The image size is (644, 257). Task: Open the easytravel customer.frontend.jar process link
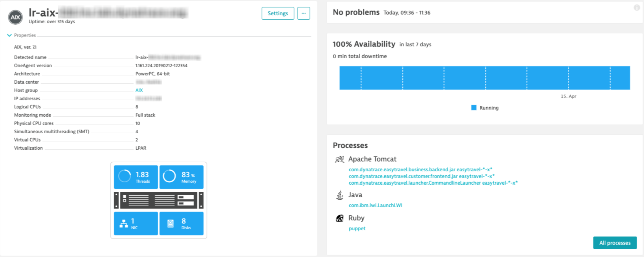pos(422,176)
